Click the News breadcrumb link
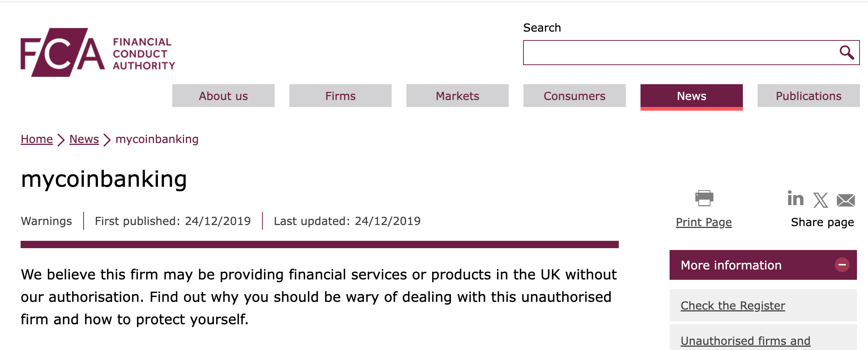 [84, 139]
